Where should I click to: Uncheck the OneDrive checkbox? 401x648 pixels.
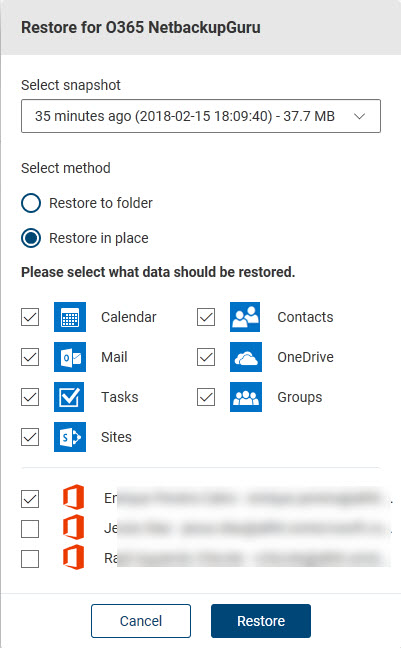point(206,357)
